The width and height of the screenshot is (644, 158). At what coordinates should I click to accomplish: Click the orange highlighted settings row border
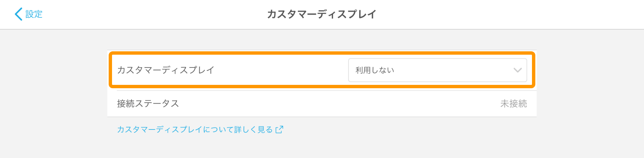pos(322,53)
